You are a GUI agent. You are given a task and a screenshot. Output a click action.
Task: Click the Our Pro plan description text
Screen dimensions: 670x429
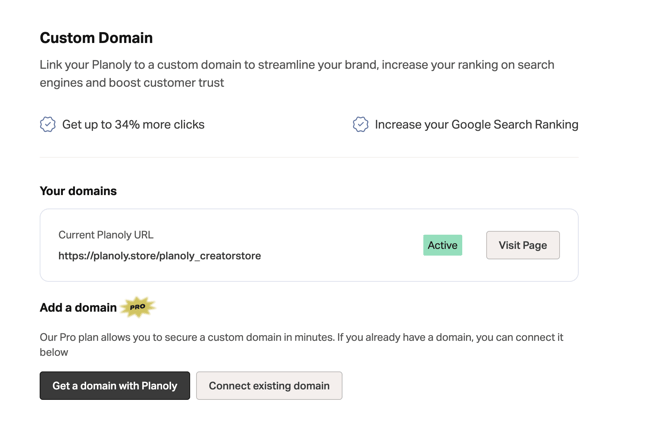(x=200, y=338)
